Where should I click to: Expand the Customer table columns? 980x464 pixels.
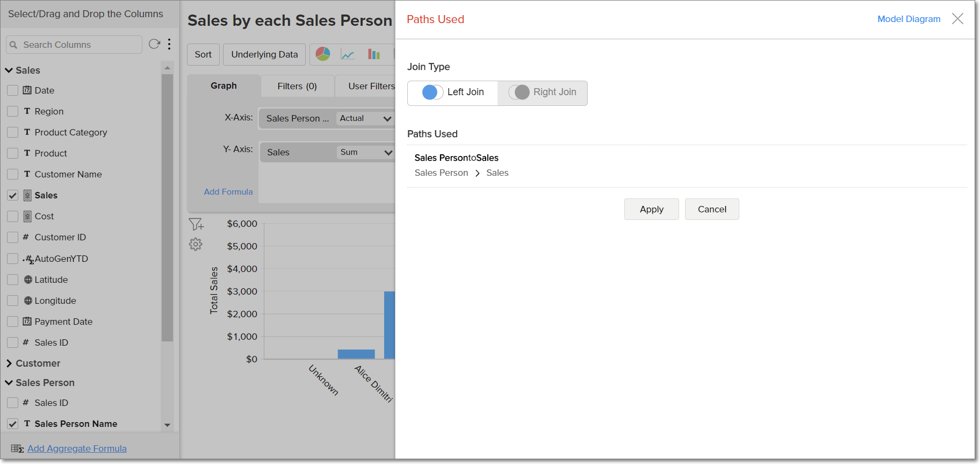[x=9, y=363]
